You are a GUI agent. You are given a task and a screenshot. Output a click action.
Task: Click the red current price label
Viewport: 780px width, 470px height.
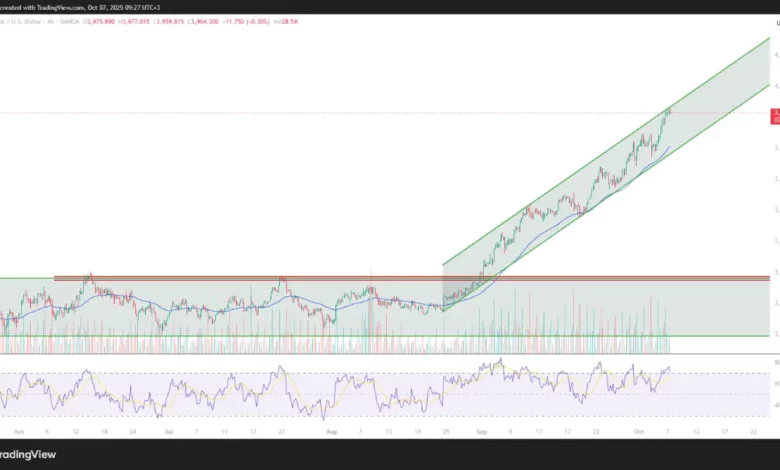pos(775,117)
